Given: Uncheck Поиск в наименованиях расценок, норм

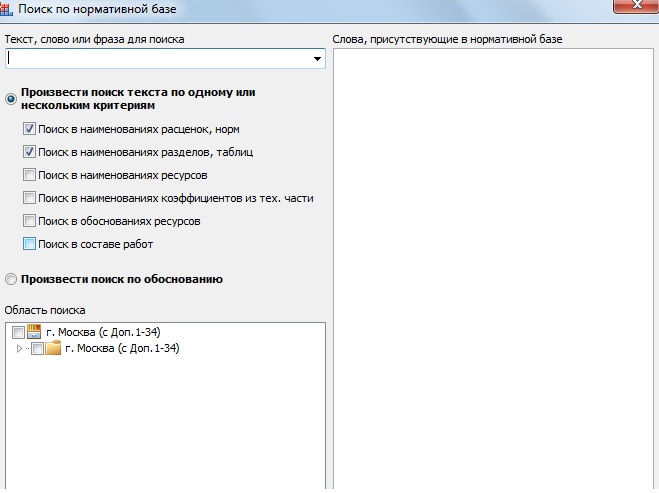Looking at the screenshot, I should (30, 129).
